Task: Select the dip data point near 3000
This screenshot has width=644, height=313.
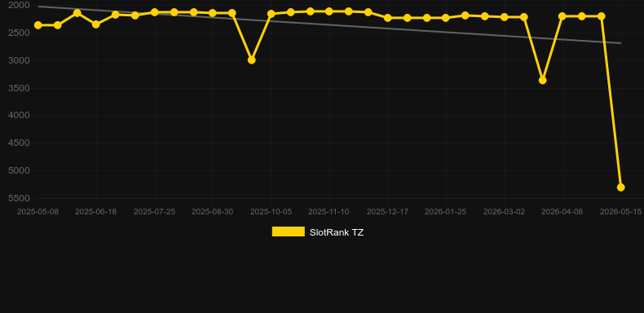Action: point(251,60)
